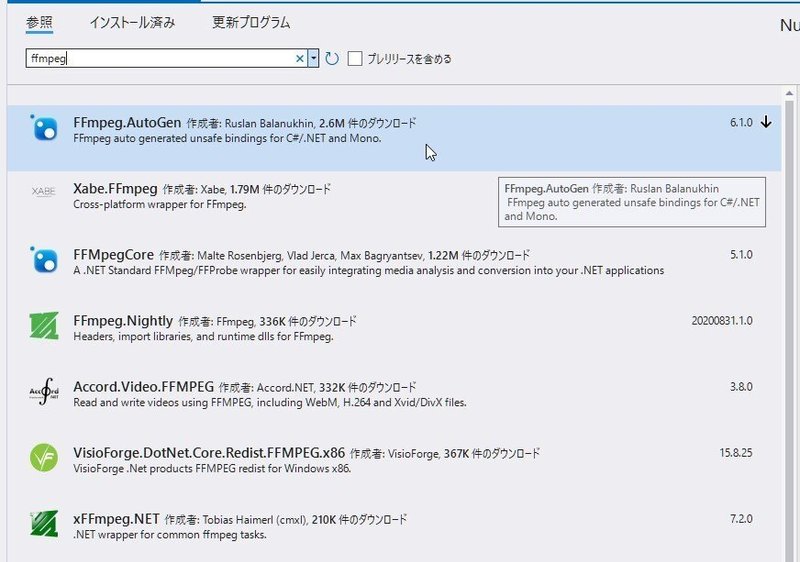Image resolution: width=800 pixels, height=562 pixels.
Task: Click the FFMpegCore package icon
Action: point(44,260)
